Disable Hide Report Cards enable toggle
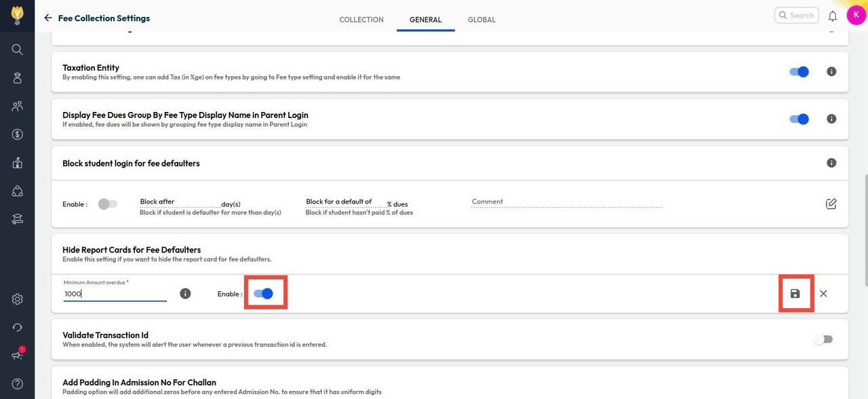The width and height of the screenshot is (868, 399). (x=263, y=294)
